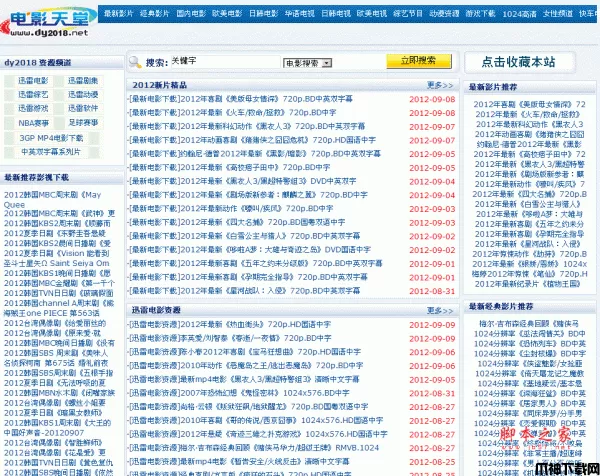Open center list entry 《火车/救命/拯救》 720p.BD中字
Image resolution: width=600 pixels, height=476 pixels.
232,112
